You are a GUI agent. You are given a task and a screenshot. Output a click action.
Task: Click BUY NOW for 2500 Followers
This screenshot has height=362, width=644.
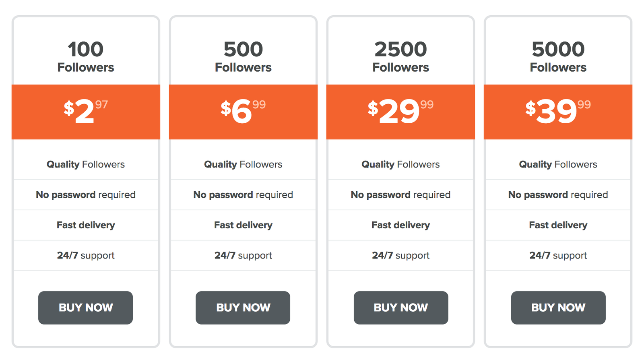tap(400, 308)
